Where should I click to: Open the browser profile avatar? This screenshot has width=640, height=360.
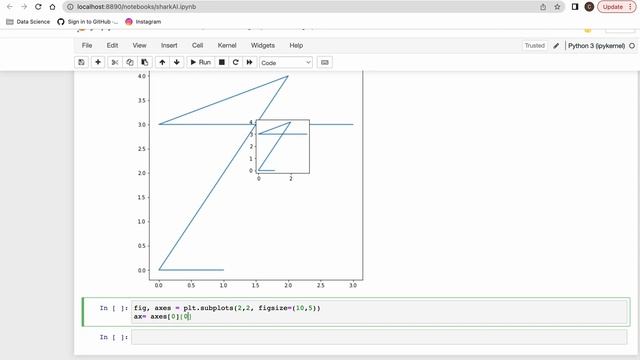pos(589,7)
